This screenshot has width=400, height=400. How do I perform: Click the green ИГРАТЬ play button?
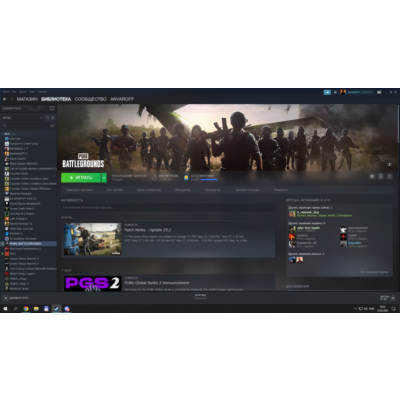(x=81, y=178)
